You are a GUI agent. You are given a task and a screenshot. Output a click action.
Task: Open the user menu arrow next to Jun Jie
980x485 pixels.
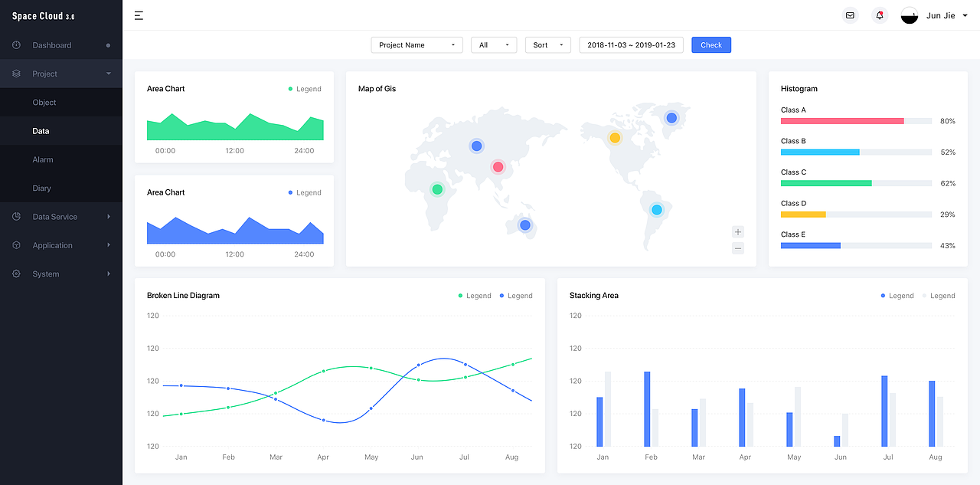[965, 15]
